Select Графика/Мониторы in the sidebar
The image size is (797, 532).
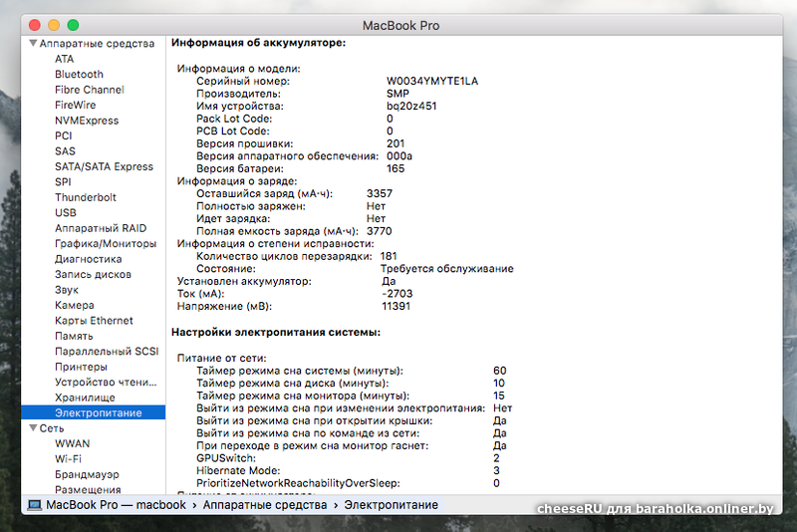(106, 243)
